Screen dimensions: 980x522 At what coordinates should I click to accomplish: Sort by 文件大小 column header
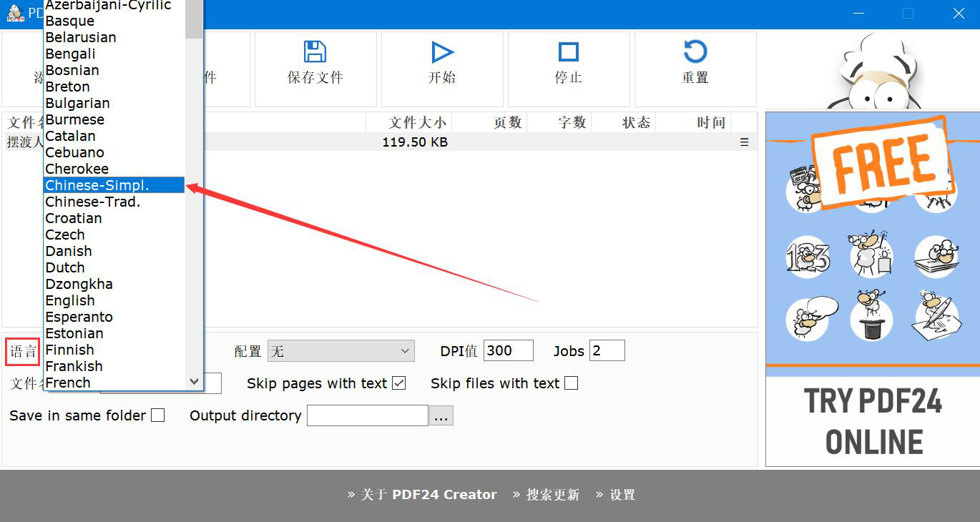409,122
